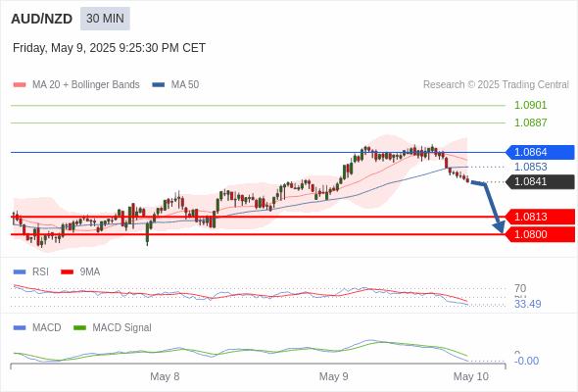Click the -0.00 MACD value
The height and width of the screenshot is (392, 578).
point(526,361)
